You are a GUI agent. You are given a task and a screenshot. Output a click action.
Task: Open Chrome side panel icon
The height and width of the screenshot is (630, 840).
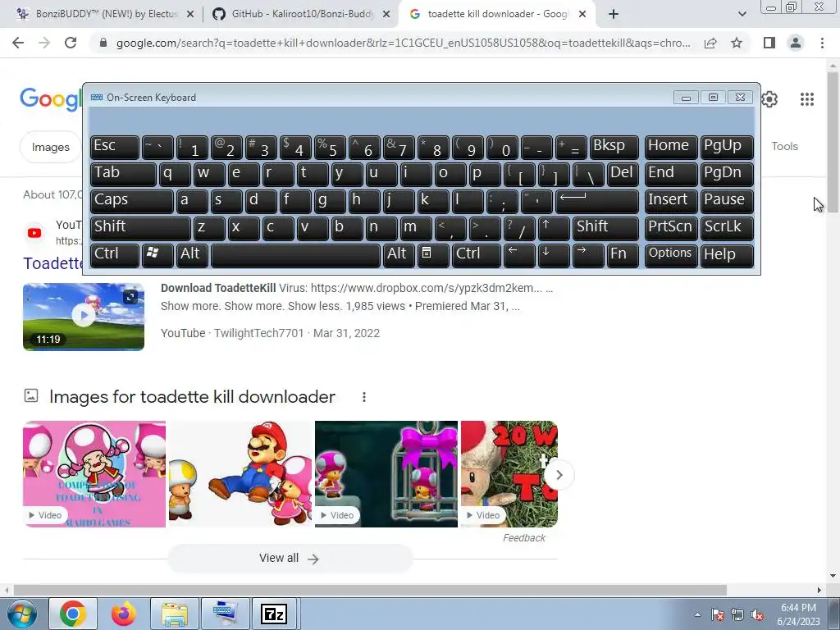click(769, 43)
